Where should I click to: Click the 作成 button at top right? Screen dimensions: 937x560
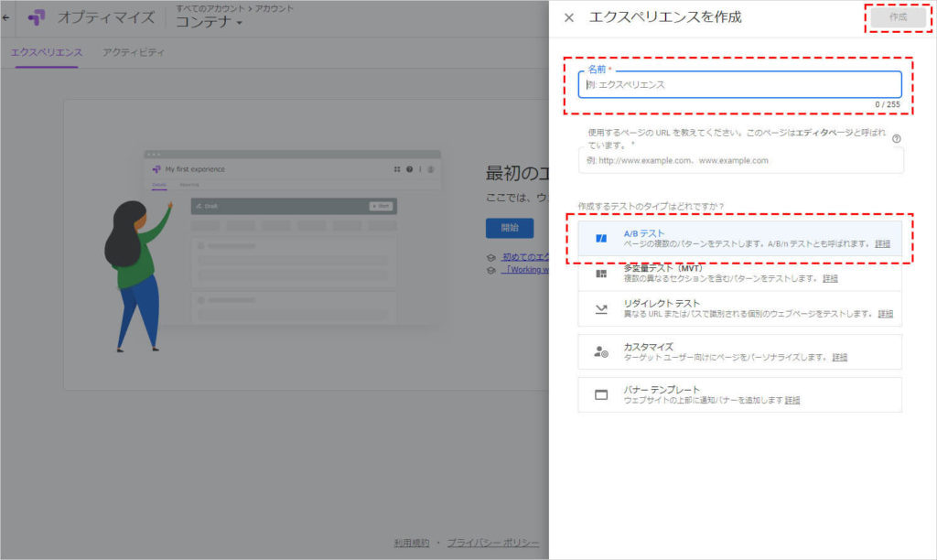click(x=897, y=17)
